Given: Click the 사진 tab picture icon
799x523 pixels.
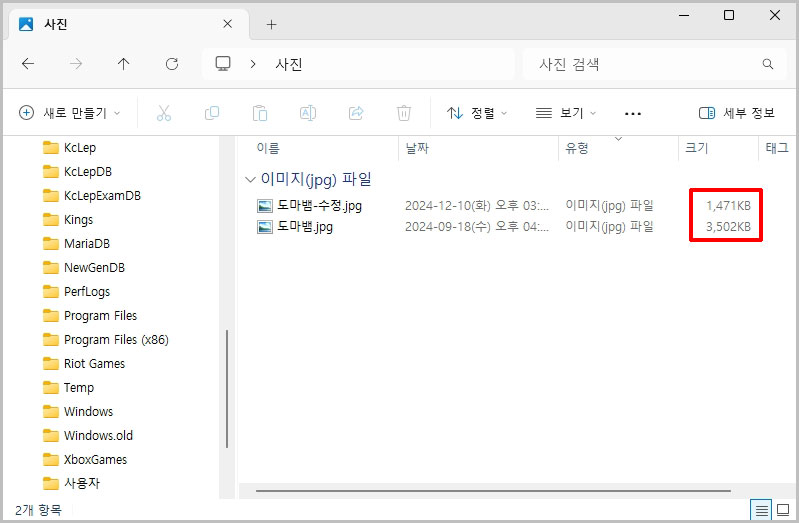Looking at the screenshot, I should 26,24.
